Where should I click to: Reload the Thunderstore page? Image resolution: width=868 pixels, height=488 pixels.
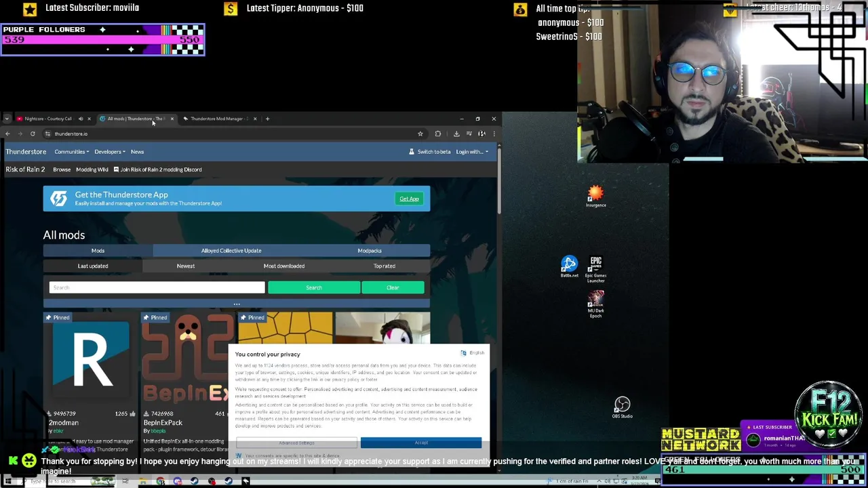coord(33,134)
